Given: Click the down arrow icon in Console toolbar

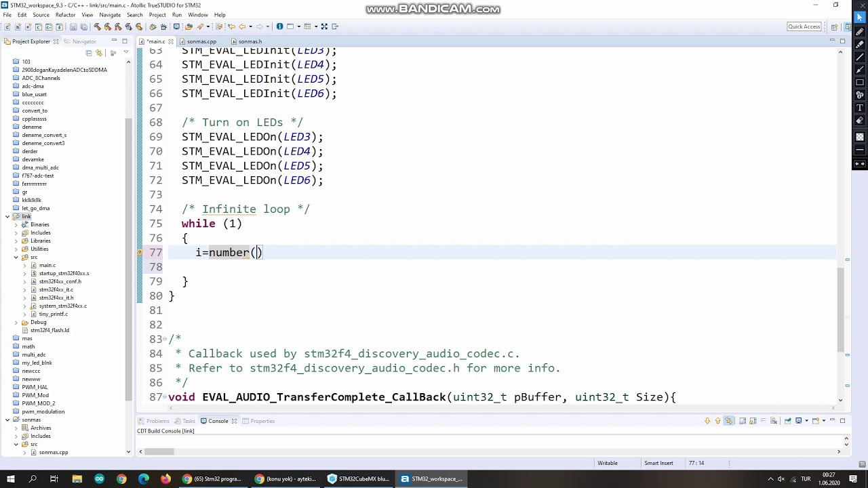Looking at the screenshot, I should pos(707,421).
